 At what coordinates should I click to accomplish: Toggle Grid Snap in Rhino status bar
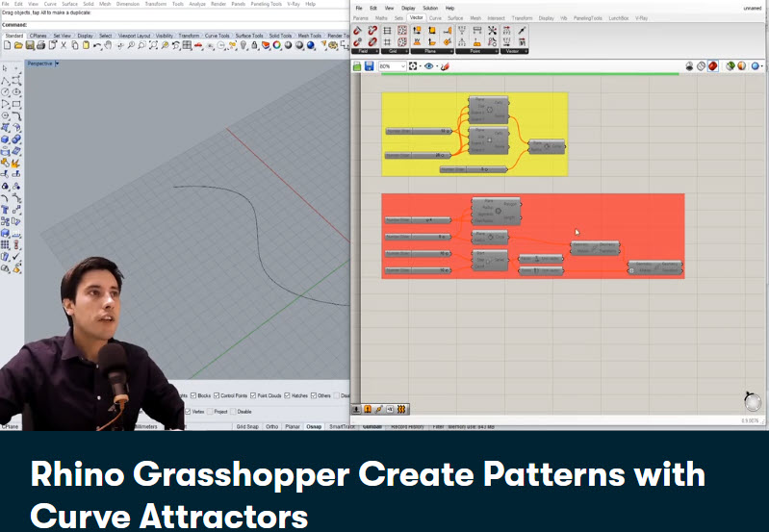247,426
